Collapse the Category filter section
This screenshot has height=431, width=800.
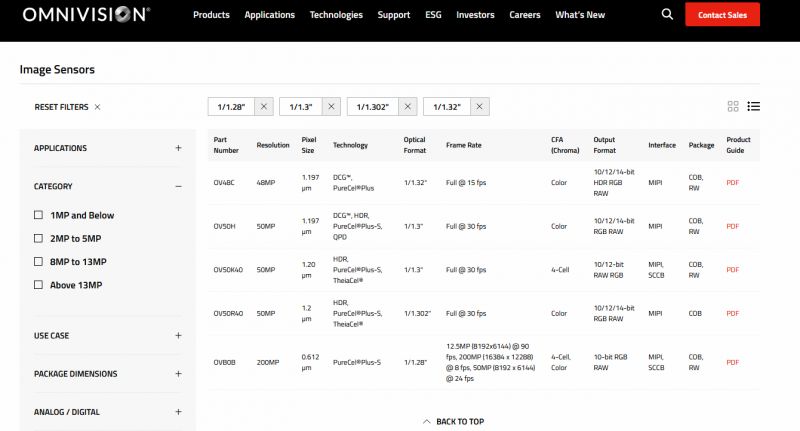click(x=178, y=186)
